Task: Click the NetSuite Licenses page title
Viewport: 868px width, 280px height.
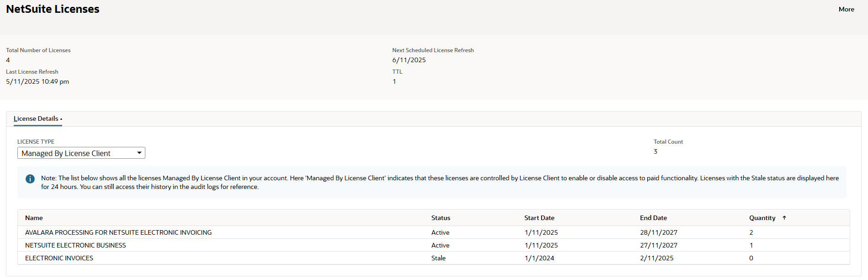Action: click(53, 9)
